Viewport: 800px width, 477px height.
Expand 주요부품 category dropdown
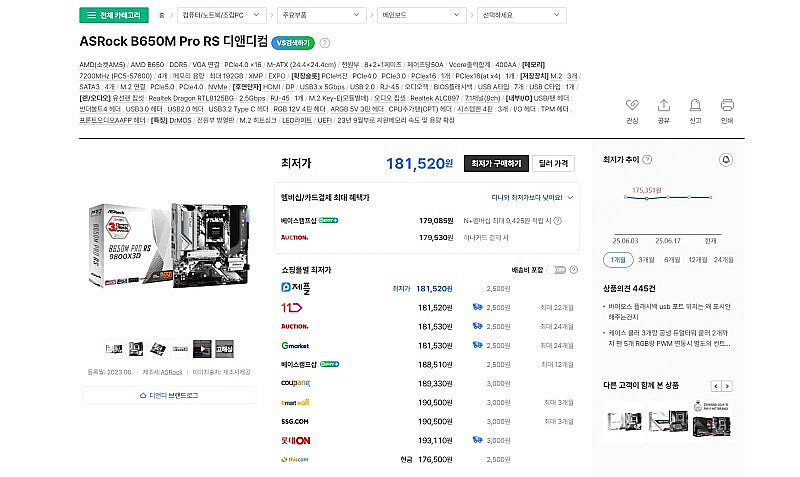point(321,15)
